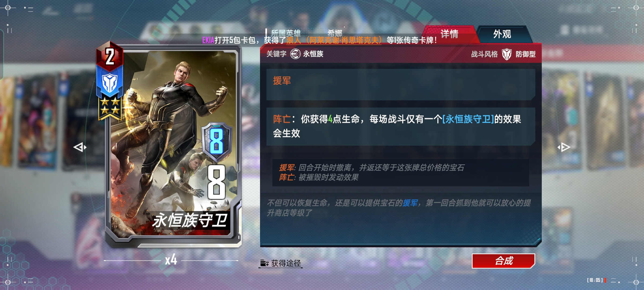Go to previous card with left arrow
The height and width of the screenshot is (290, 644).
coord(80,147)
